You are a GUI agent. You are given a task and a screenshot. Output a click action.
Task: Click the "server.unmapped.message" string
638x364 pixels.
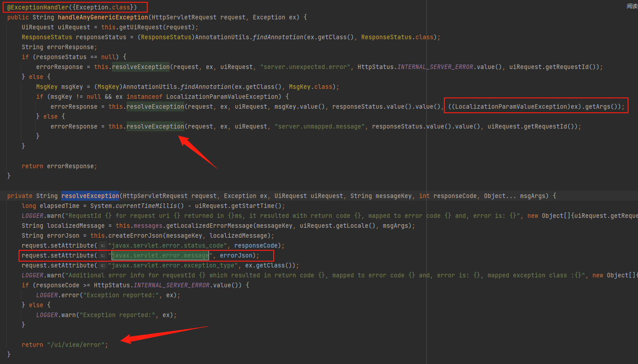click(x=319, y=127)
